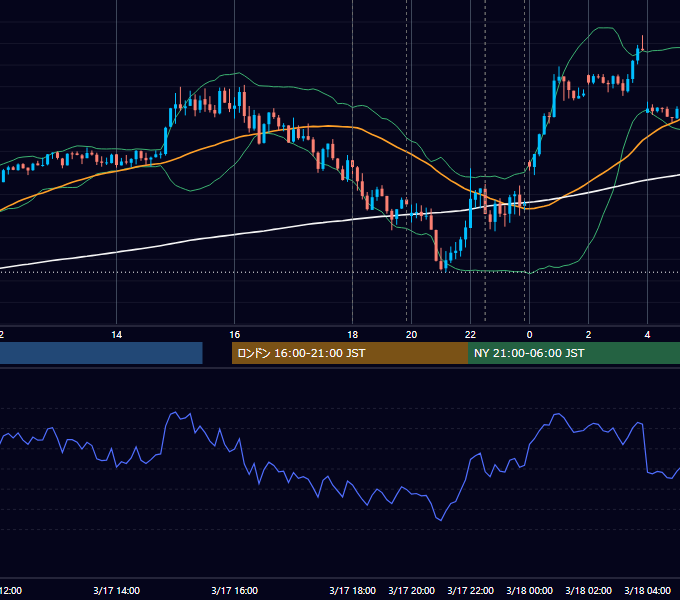Click the 3/18 00:00 time label

[x=530, y=590]
